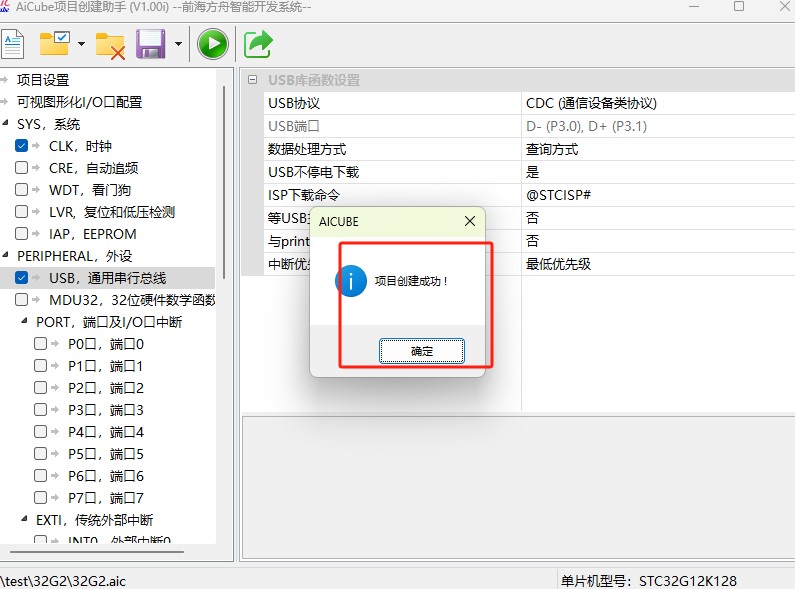Click arrow icon beside LVR 复位和低压检测
This screenshot has height=589, width=795.
point(36,212)
